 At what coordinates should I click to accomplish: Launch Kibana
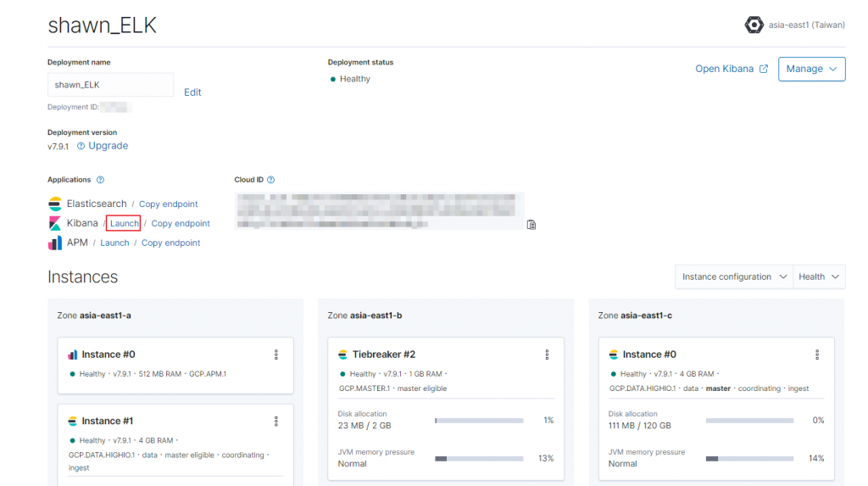[124, 223]
